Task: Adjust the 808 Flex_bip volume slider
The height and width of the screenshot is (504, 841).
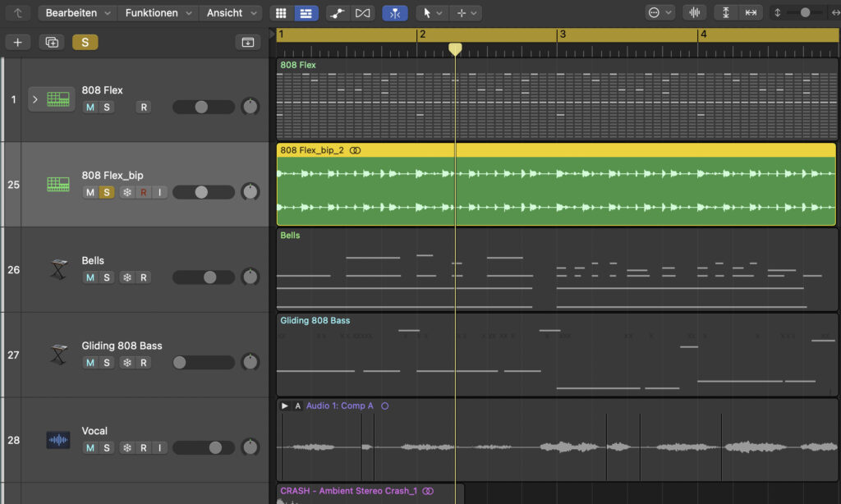Action: [x=204, y=192]
